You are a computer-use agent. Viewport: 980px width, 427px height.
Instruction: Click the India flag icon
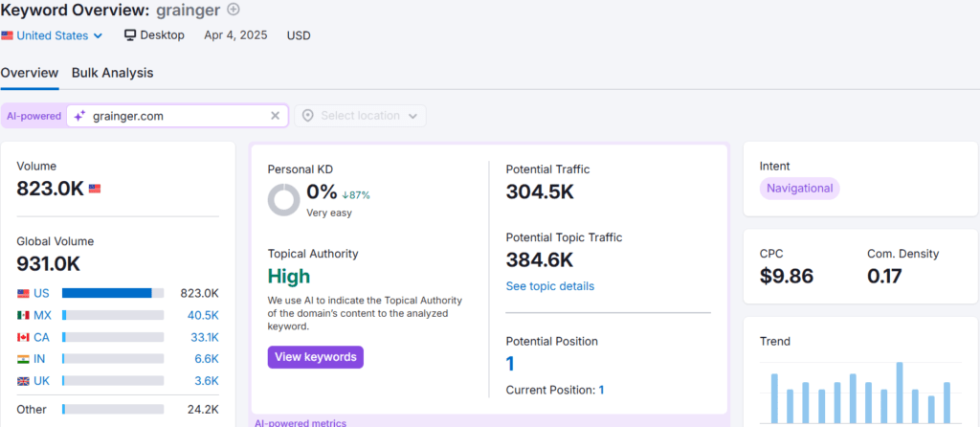23,359
